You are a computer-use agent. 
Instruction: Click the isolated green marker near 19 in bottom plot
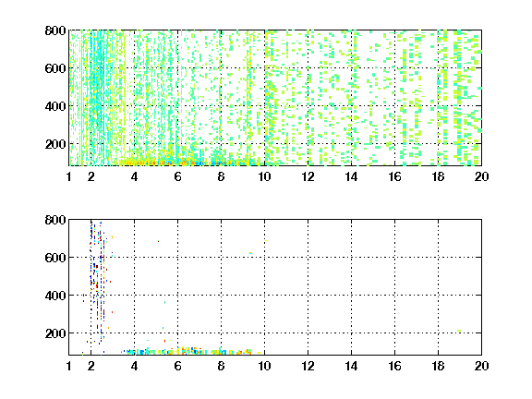(x=459, y=331)
